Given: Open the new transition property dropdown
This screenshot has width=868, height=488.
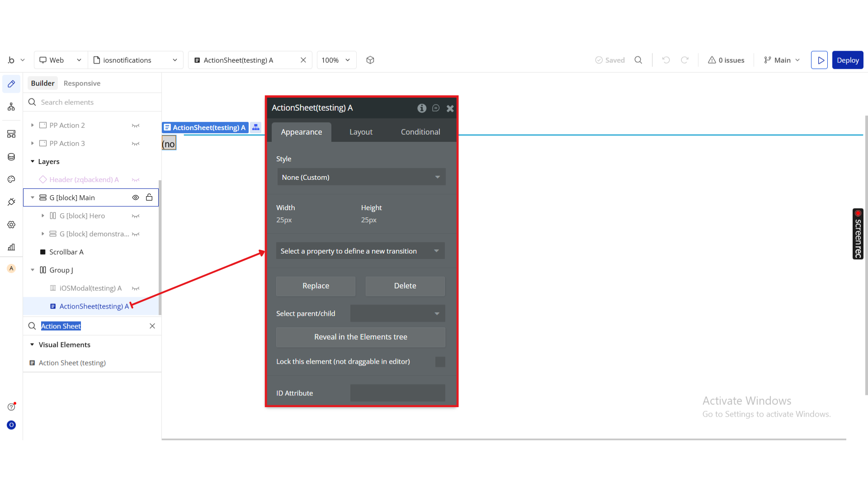Looking at the screenshot, I should click(360, 251).
